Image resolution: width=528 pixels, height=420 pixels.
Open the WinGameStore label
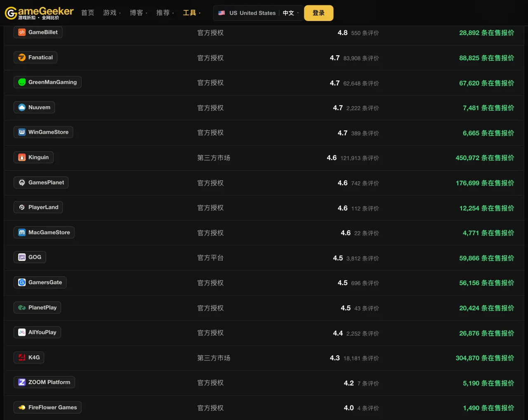43,132
